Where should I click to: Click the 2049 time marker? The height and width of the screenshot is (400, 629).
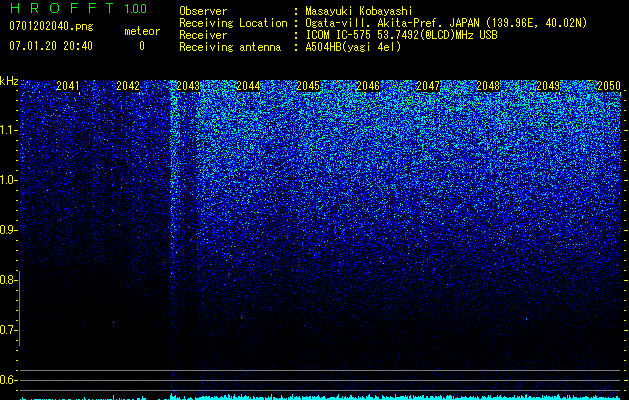[548, 86]
